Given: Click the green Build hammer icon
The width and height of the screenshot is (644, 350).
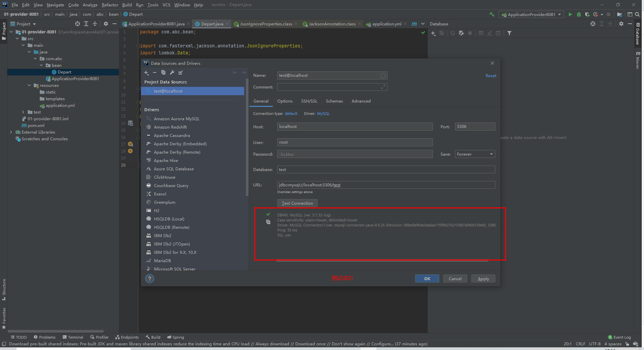Looking at the screenshot, I should (x=492, y=14).
